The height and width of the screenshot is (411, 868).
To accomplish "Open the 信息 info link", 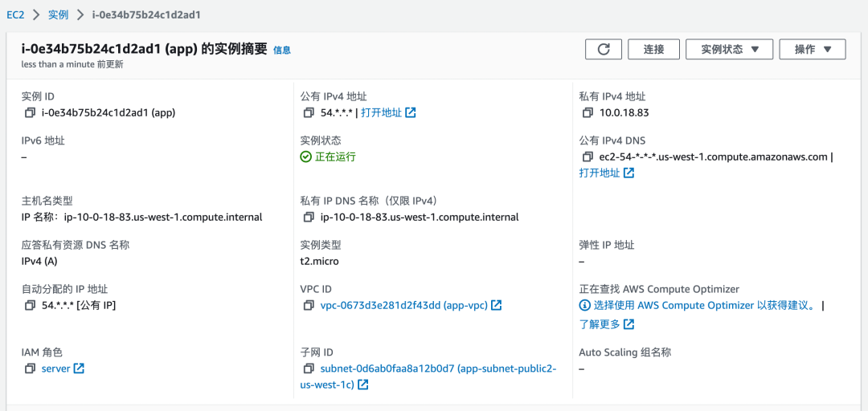I will click(x=282, y=51).
